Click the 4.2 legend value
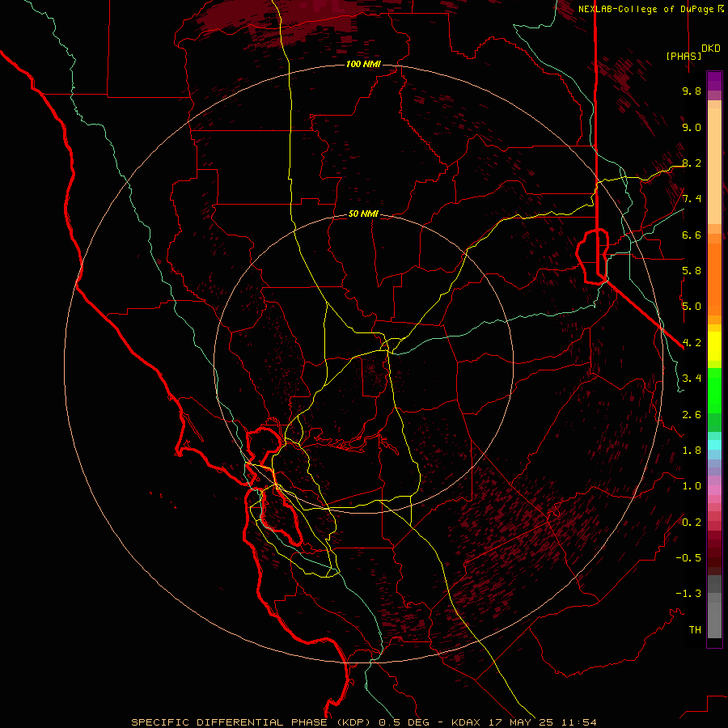The width and height of the screenshot is (728, 728). [692, 343]
